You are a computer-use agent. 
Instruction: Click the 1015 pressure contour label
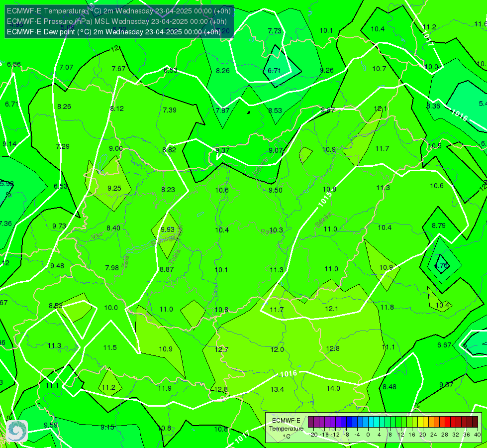click(325, 199)
